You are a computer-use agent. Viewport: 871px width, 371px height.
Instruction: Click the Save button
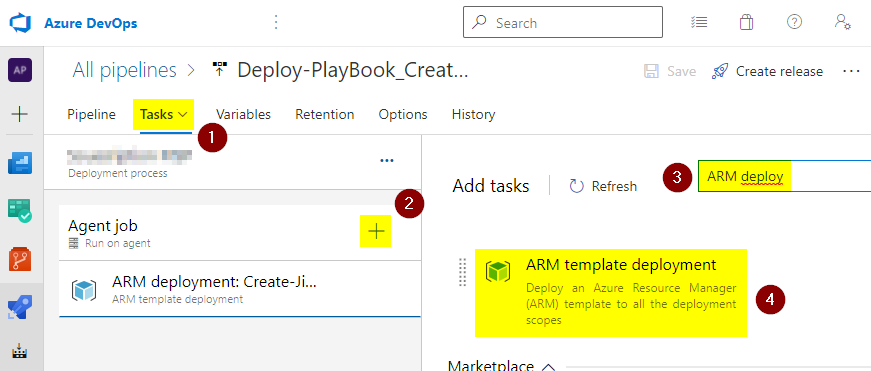tap(669, 72)
